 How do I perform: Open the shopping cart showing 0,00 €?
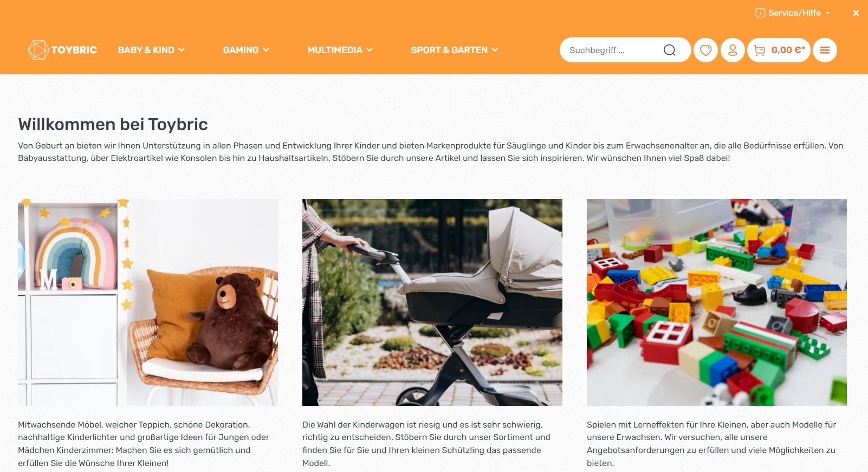pos(779,50)
